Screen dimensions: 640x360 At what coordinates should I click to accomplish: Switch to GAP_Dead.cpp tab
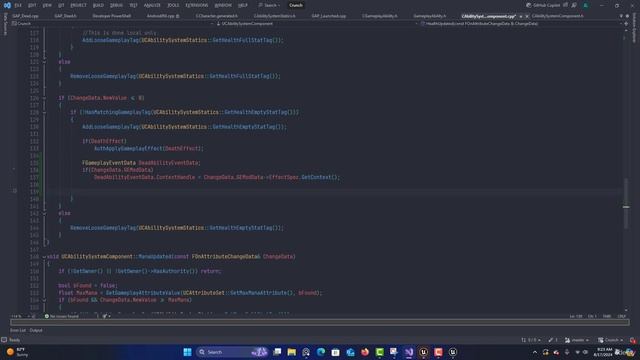pos(25,16)
